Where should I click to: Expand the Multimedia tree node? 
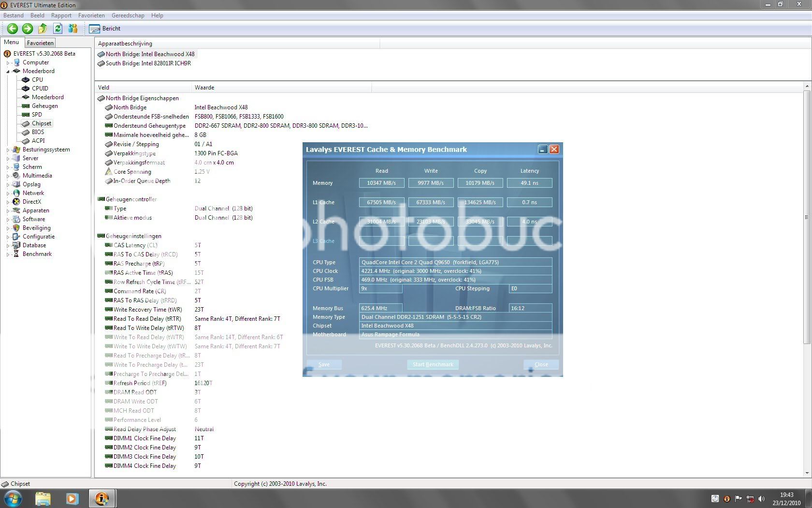coord(8,176)
